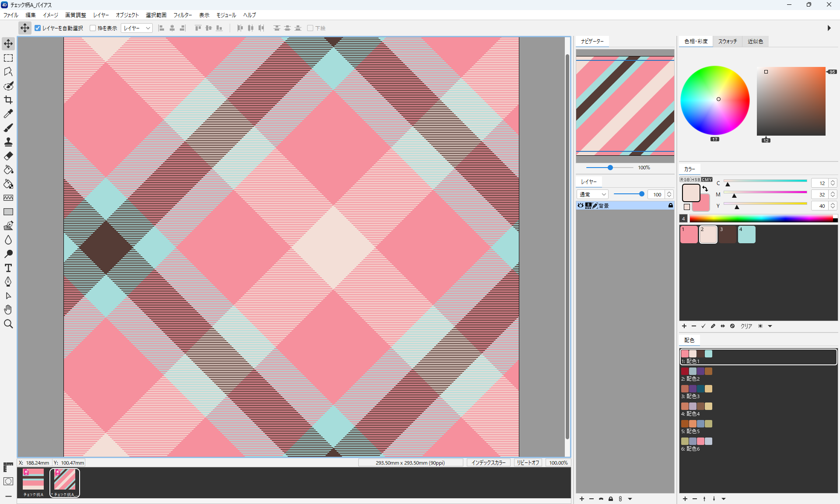Click the layer opacity 100 input field
The height and width of the screenshot is (504, 840).
pyautogui.click(x=657, y=194)
